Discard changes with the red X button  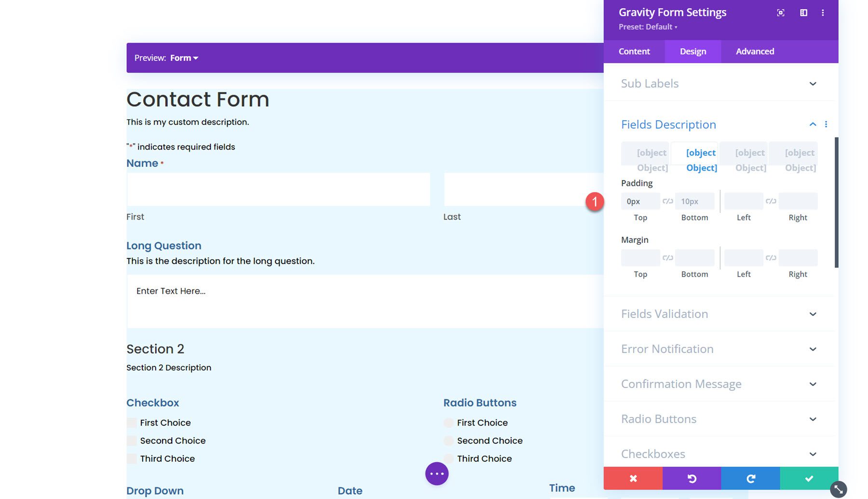coord(633,478)
